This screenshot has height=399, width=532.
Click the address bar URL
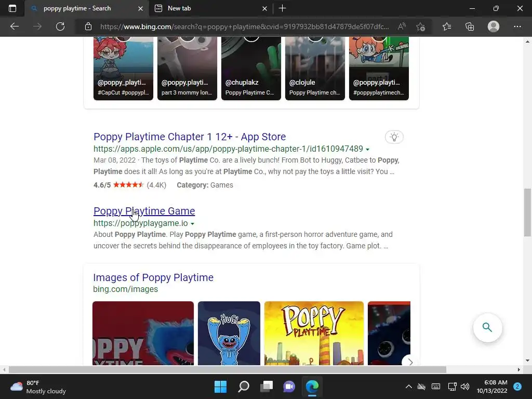click(244, 26)
